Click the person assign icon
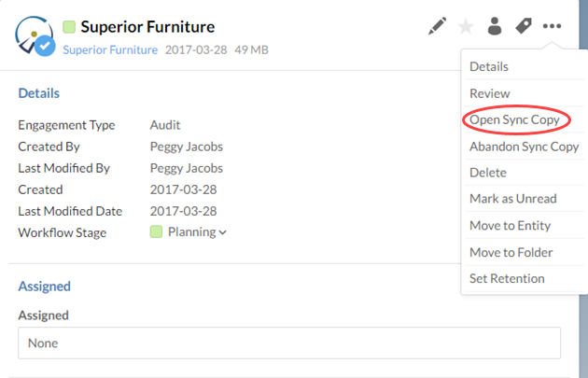Viewport: 588px width, 378px height. coord(495,26)
